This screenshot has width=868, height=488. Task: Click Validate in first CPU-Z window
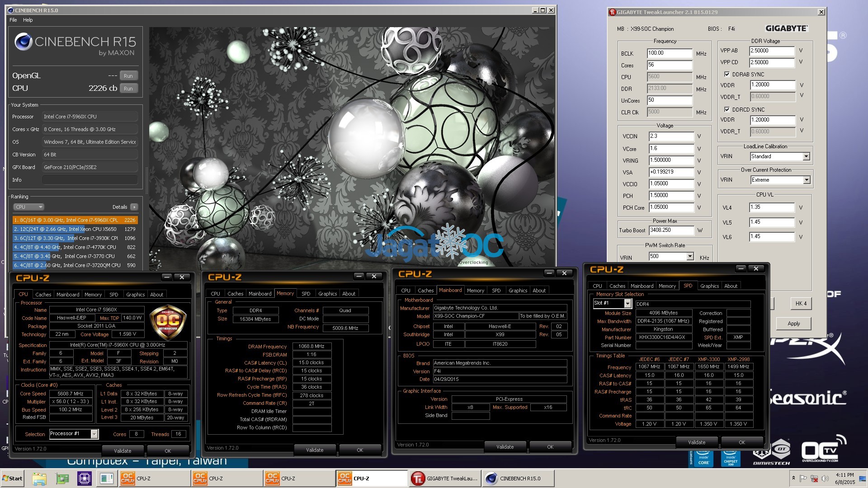pyautogui.click(x=123, y=450)
